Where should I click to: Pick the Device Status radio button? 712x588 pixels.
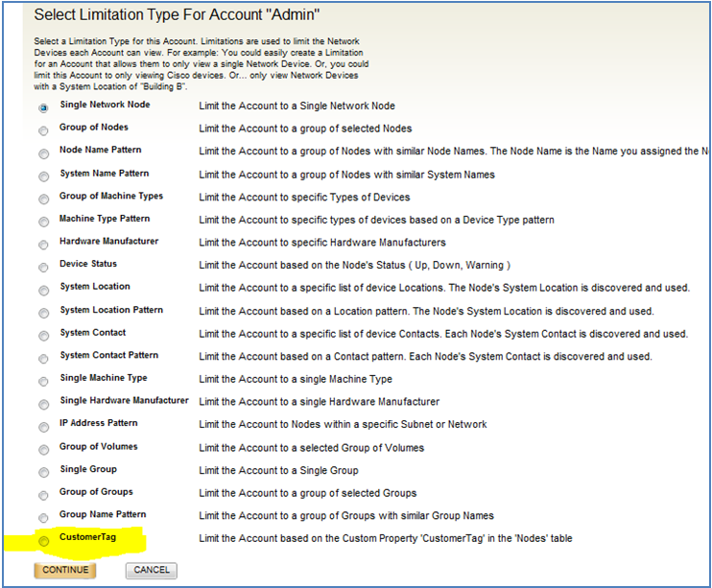pyautogui.click(x=43, y=268)
